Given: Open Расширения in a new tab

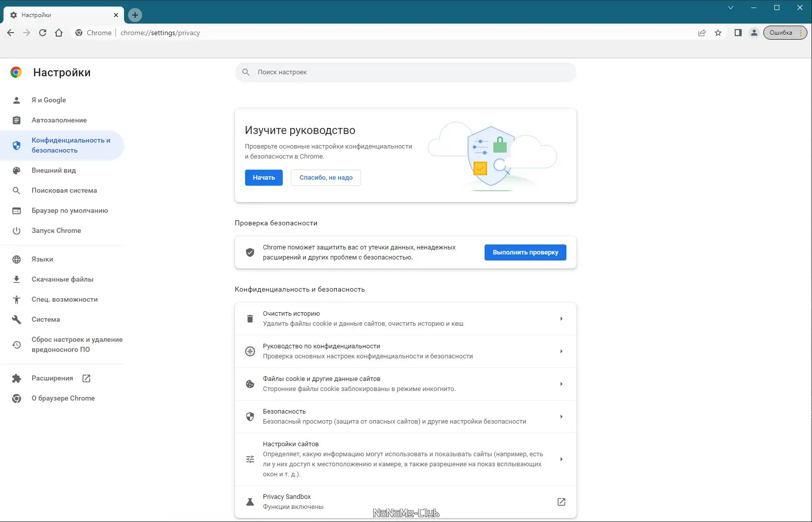Looking at the screenshot, I should (x=86, y=378).
